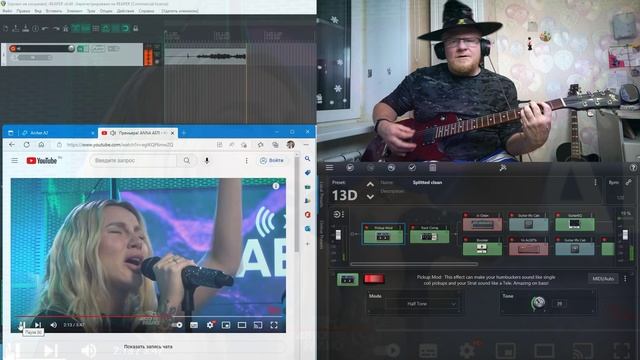
Task: Open the browser profile avatar
Action: pyautogui.click(x=291, y=144)
